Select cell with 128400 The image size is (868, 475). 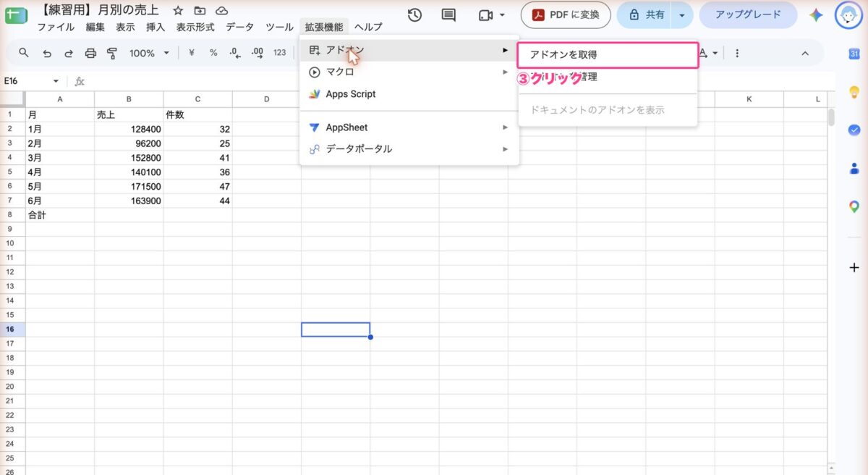click(129, 129)
